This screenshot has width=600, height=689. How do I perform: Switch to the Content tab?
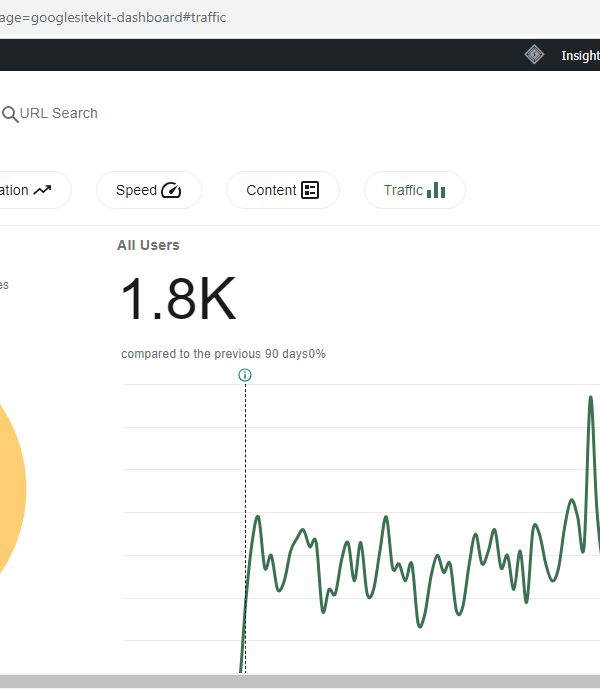(283, 190)
